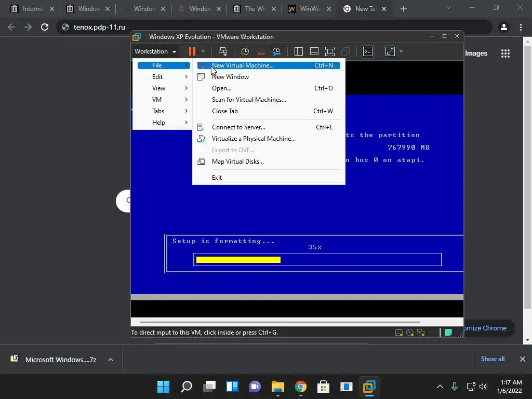Click Show all downloads link
The height and width of the screenshot is (399, 532).
[493, 359]
